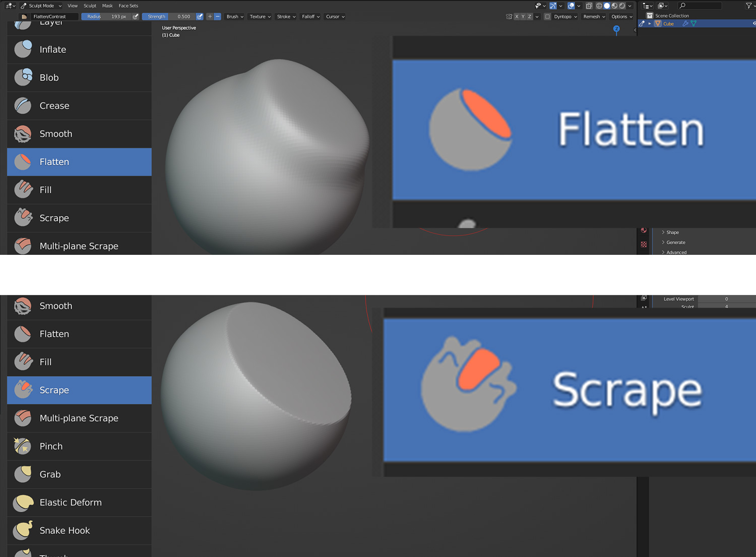The width and height of the screenshot is (756, 557).
Task: Expand the Shape section
Action: tap(672, 232)
